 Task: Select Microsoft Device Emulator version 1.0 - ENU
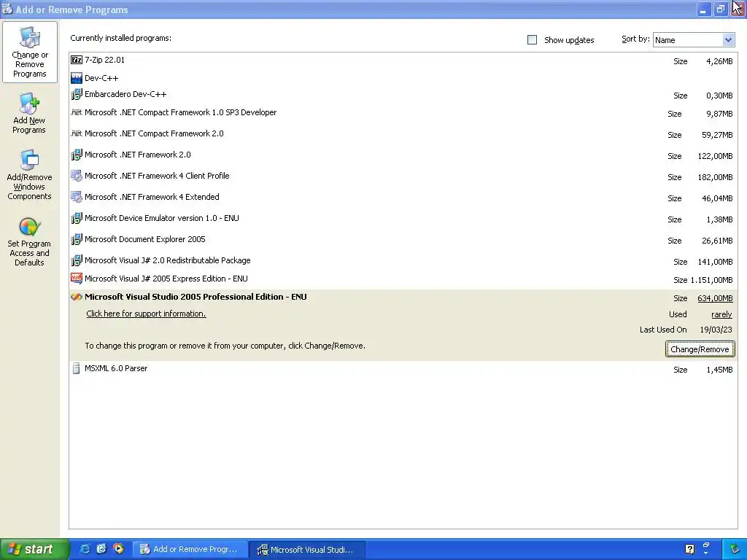pos(403,219)
